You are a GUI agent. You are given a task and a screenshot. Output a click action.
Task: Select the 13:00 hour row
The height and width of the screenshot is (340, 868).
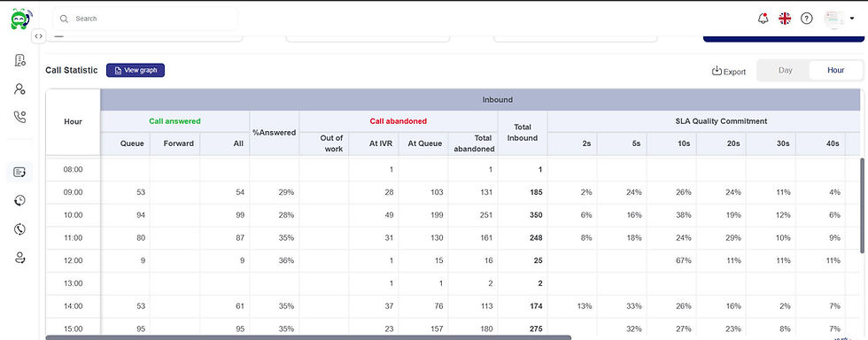(x=453, y=283)
